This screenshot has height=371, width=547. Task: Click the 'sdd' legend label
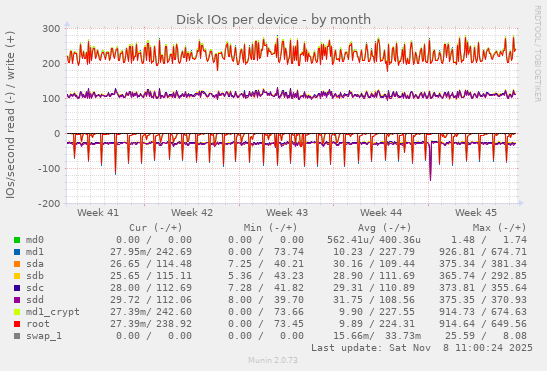[x=35, y=300]
